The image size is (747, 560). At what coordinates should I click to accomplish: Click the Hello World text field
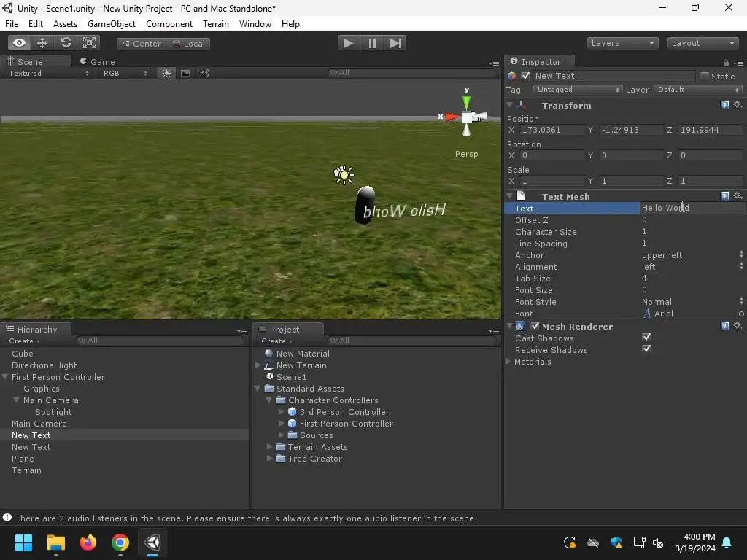(x=692, y=208)
